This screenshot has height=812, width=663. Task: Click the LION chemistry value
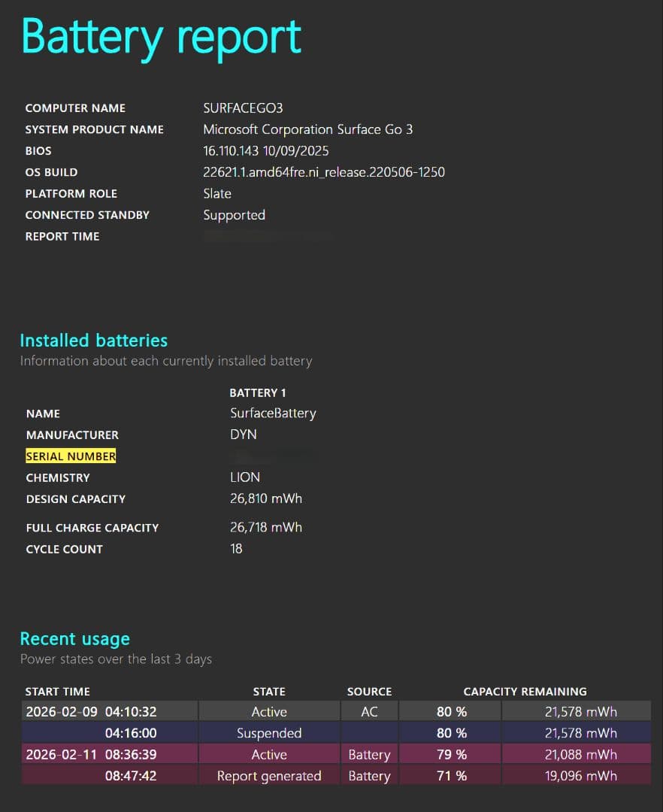(x=245, y=477)
